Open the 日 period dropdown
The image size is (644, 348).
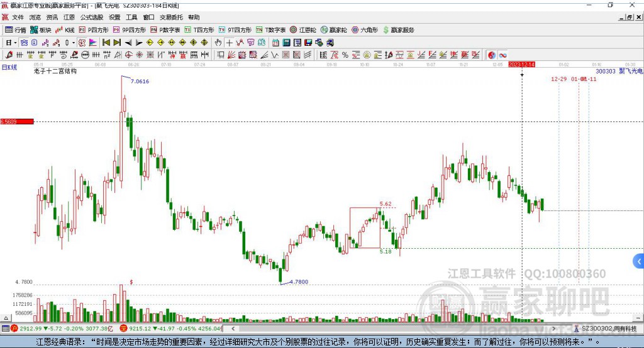click(11, 43)
